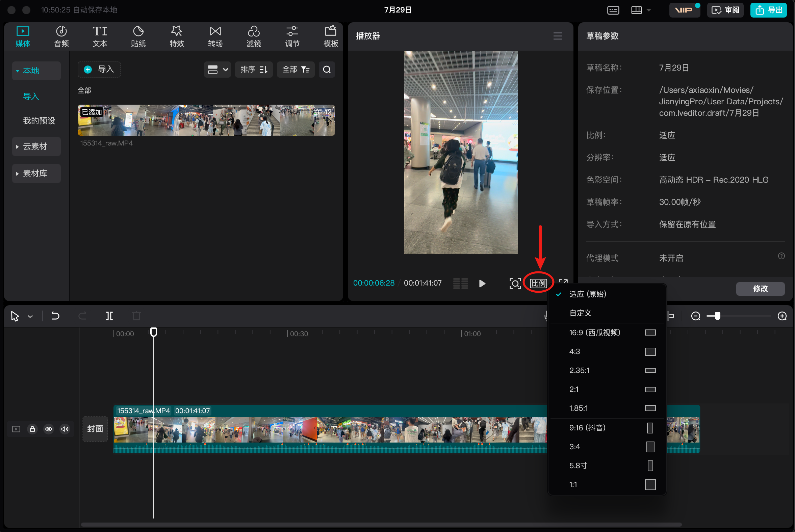Split the clip at playhead
Image resolution: width=795 pixels, height=532 pixels.
click(109, 316)
